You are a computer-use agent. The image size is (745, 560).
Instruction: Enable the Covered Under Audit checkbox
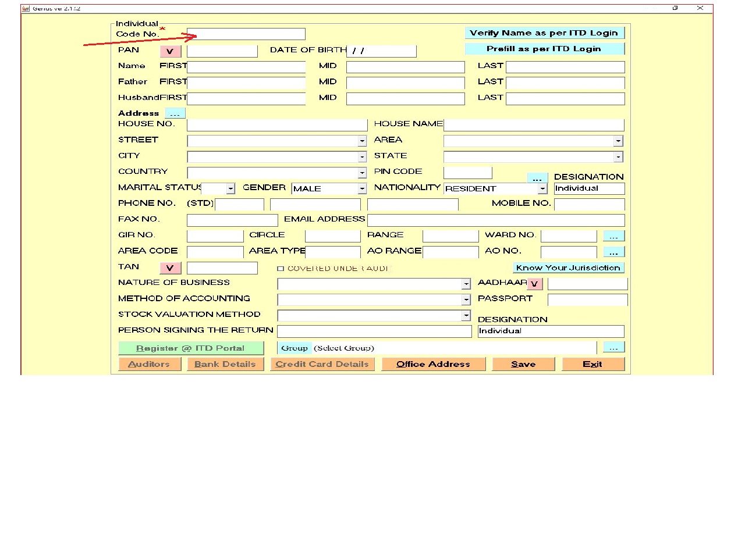click(281, 269)
